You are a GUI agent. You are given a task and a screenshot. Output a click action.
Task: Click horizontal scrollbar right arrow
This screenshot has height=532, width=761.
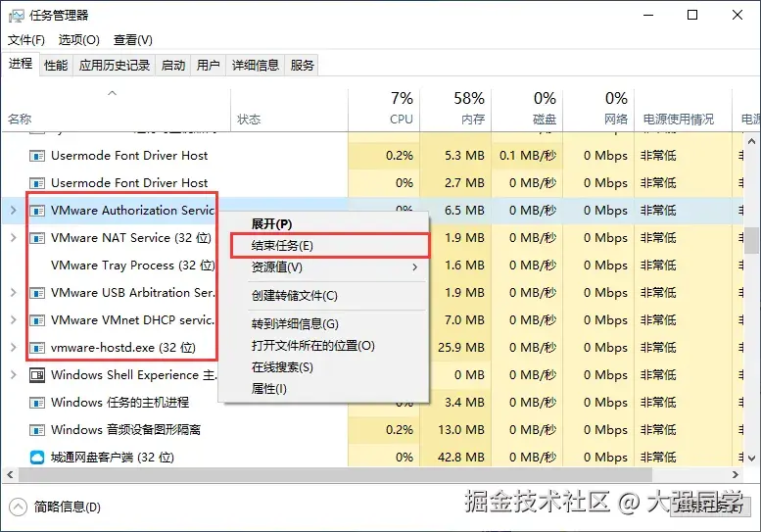click(736, 475)
